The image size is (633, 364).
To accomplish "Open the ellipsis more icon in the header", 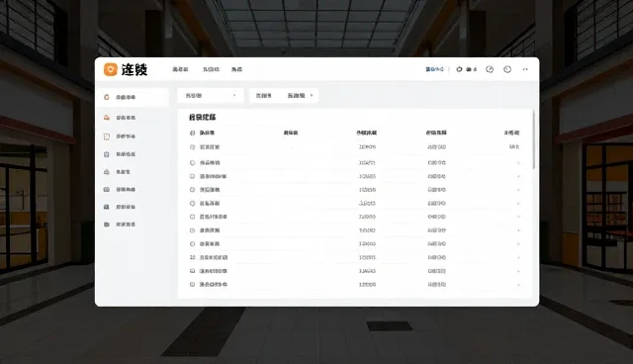I will point(525,69).
